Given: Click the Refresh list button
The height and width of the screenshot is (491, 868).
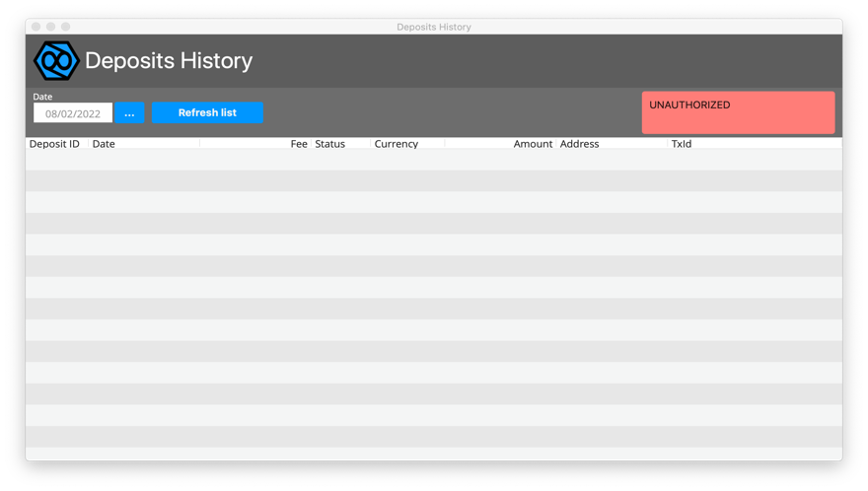Looking at the screenshot, I should coord(207,112).
